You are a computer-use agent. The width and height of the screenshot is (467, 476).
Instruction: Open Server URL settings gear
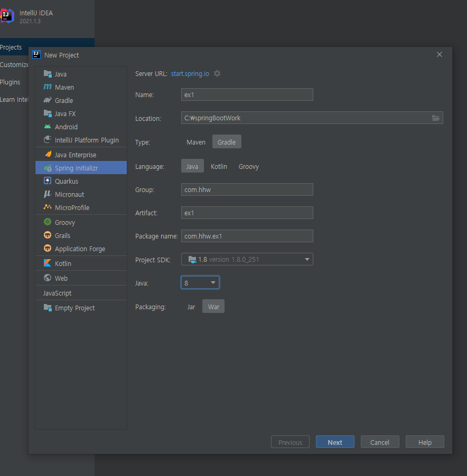coord(217,73)
